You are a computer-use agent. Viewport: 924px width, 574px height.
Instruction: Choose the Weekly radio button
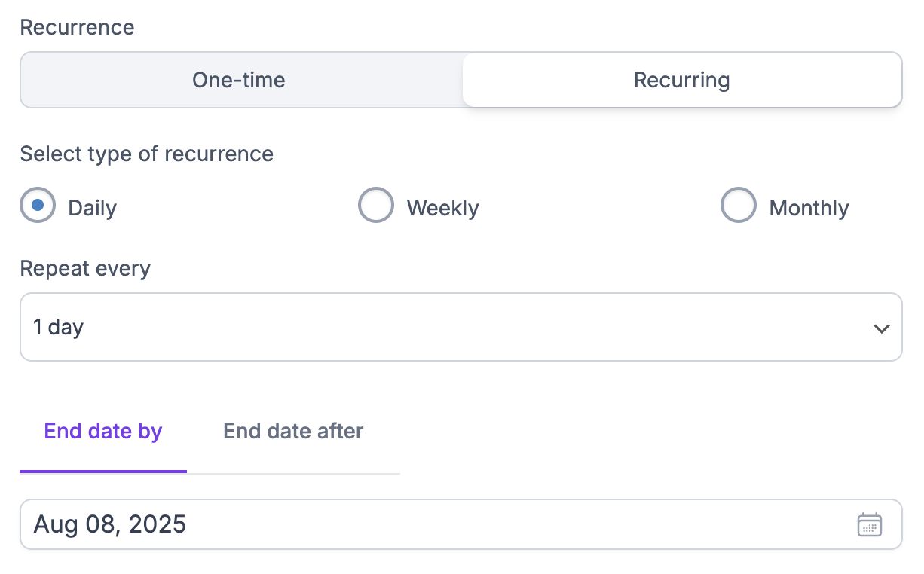[x=375, y=205]
